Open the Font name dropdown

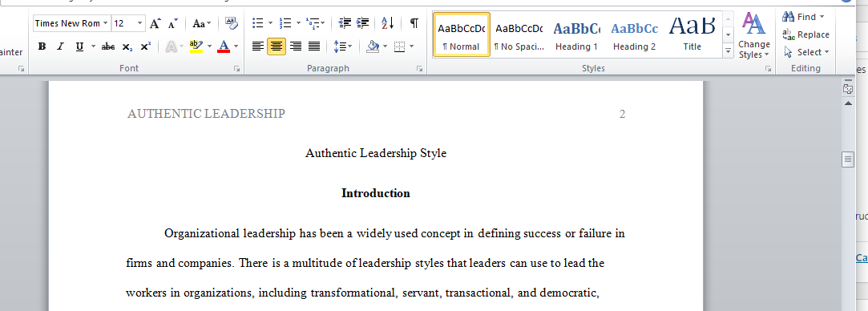105,23
